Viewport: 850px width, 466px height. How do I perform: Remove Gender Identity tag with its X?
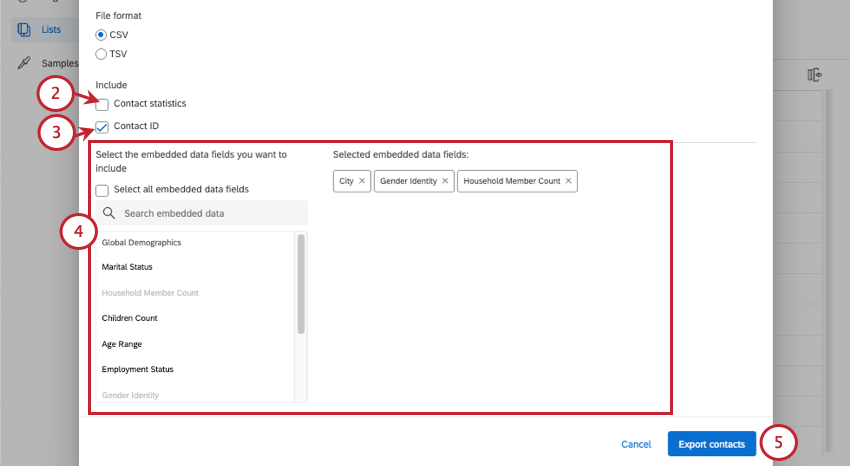446,181
